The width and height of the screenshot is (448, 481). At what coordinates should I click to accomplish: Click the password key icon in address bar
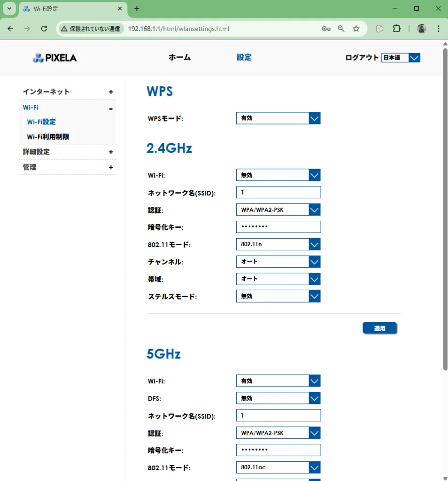(x=326, y=29)
